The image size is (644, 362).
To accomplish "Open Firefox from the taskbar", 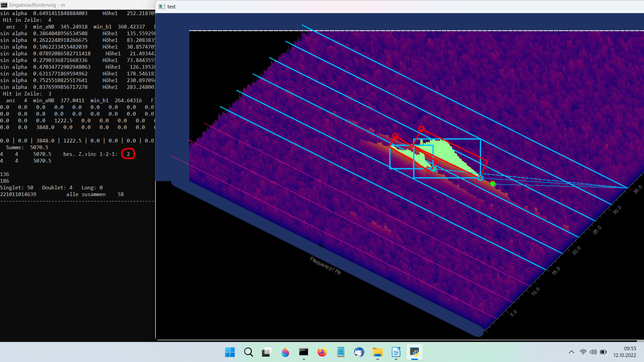I will [x=322, y=352].
